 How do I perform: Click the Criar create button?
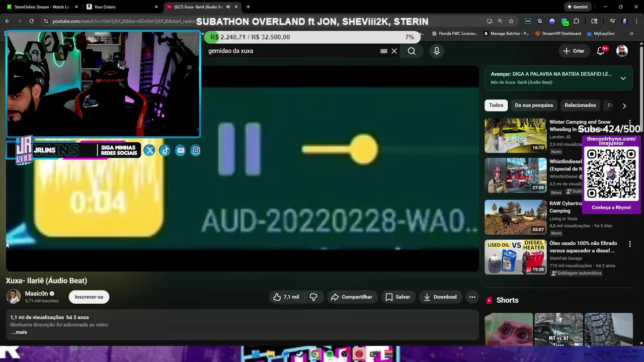pyautogui.click(x=574, y=51)
